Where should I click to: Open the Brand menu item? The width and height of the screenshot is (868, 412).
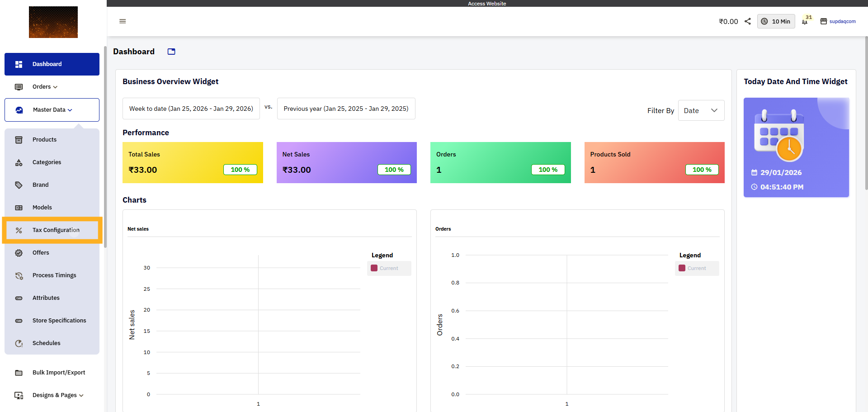(52, 185)
